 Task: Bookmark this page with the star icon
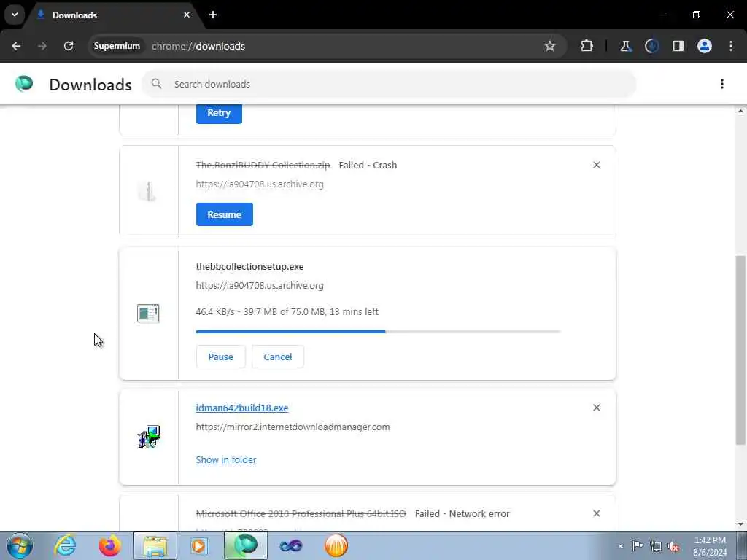click(x=550, y=46)
